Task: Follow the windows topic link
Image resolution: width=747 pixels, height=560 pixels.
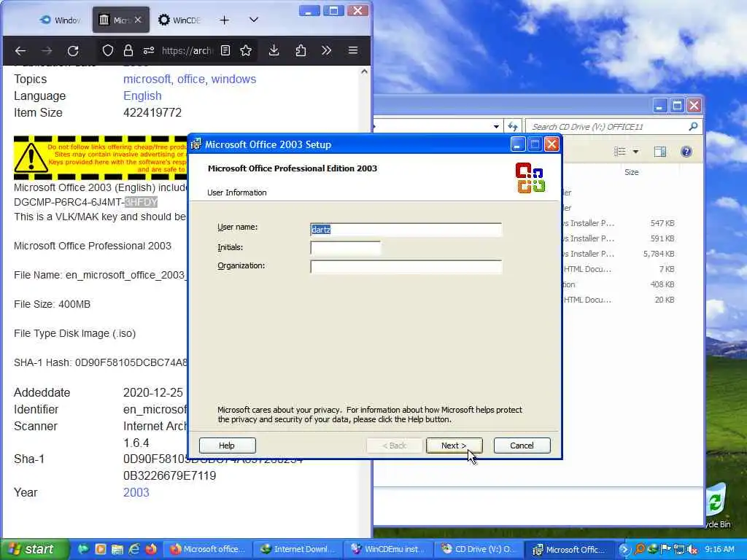Action: click(233, 79)
